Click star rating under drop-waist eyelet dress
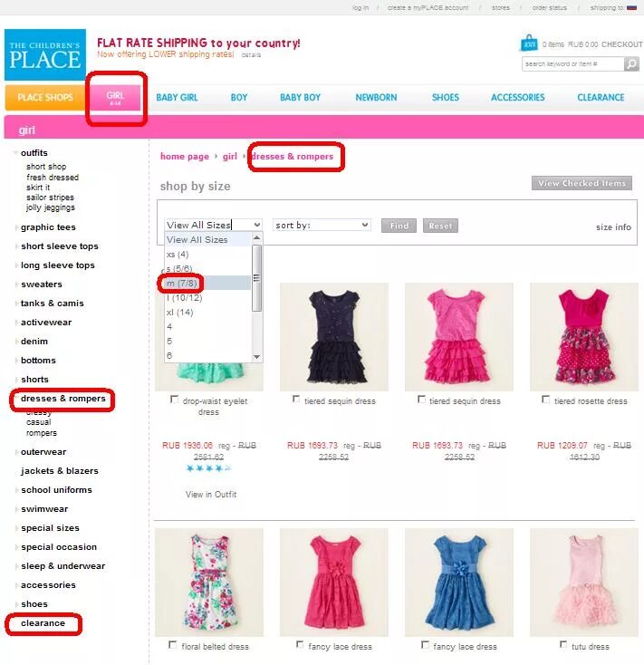Viewport: 644px width, 665px height. click(208, 467)
